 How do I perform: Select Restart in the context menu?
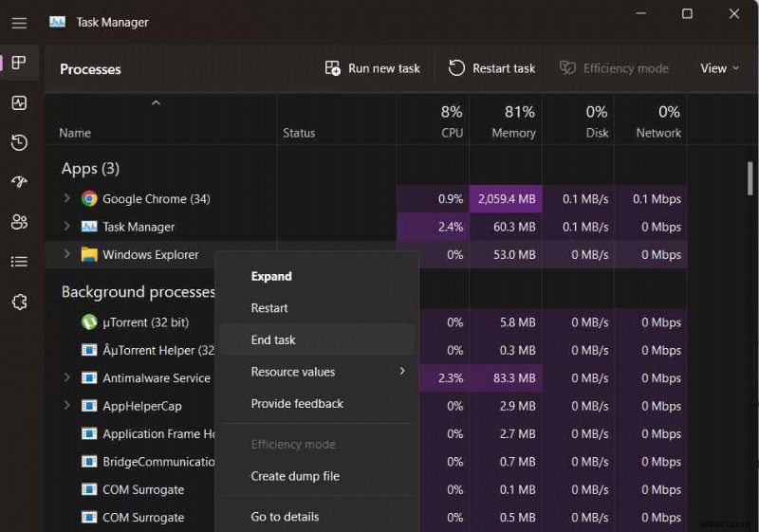tap(269, 308)
